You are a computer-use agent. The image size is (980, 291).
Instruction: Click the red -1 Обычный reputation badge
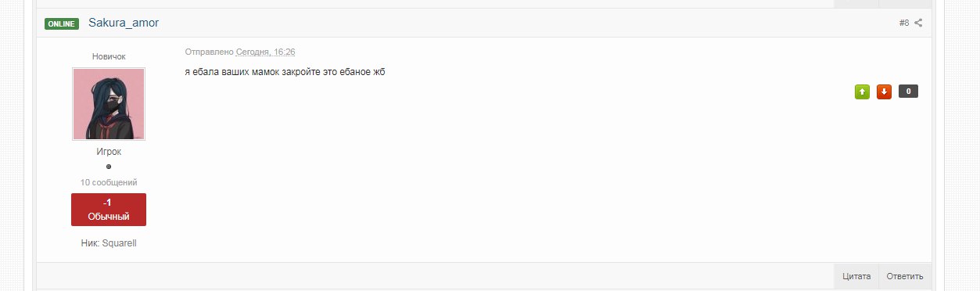pos(109,210)
